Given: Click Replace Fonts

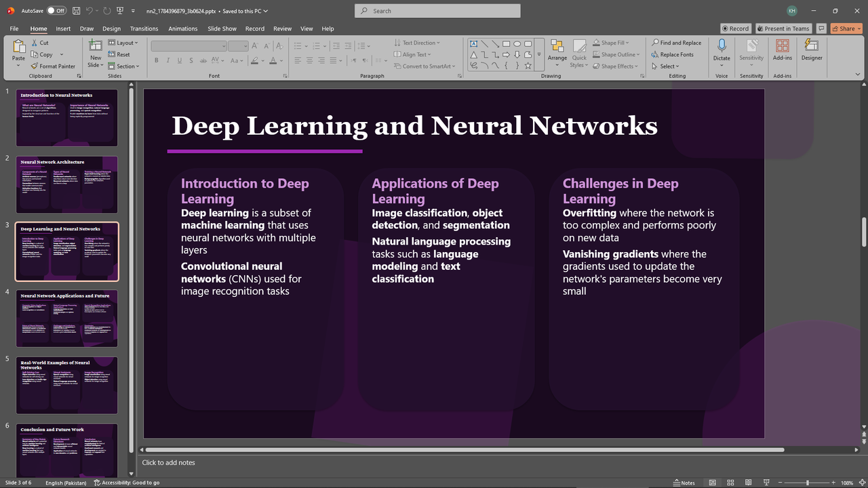Looking at the screenshot, I should point(673,55).
